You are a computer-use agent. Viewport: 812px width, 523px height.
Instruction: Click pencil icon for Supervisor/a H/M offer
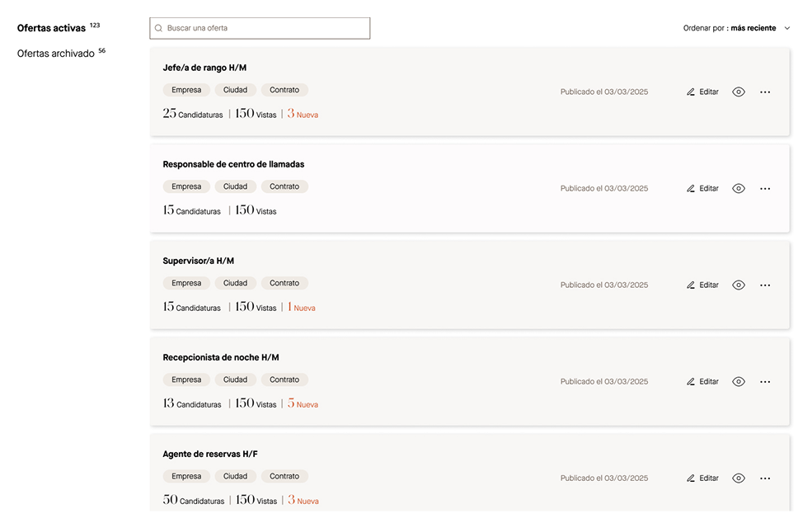[x=691, y=285]
